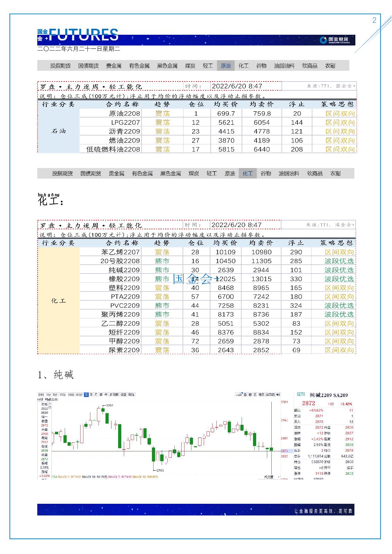
Task: Click the page number 2 in the corner
Action: coord(374,20)
